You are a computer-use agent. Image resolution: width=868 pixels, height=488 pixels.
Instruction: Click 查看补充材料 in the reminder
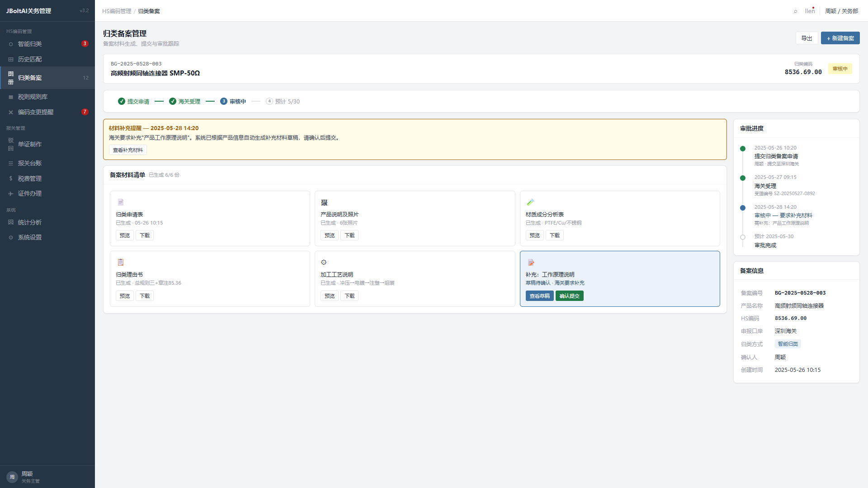[x=128, y=150]
